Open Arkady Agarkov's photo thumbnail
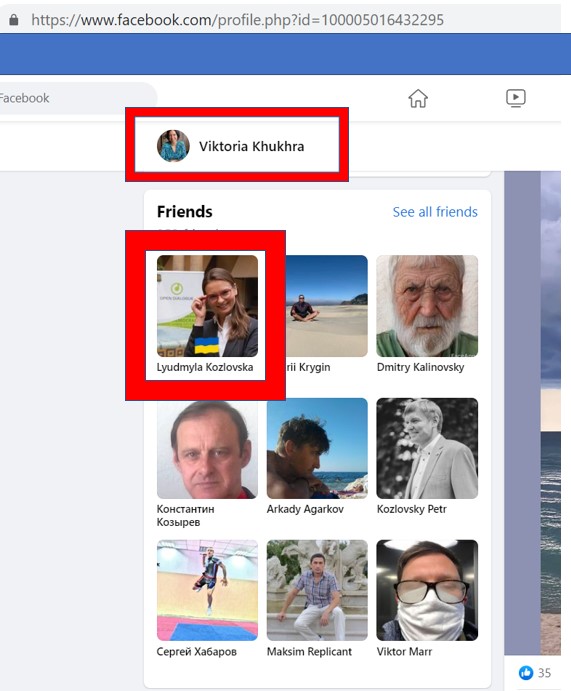The height and width of the screenshot is (691, 571). click(x=317, y=449)
